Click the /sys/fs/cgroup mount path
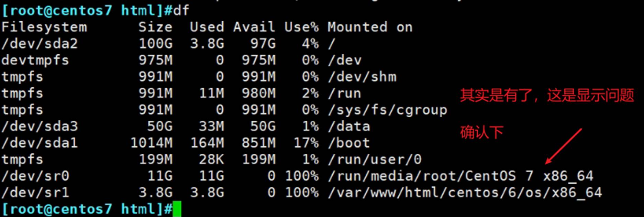Image resolution: width=644 pixels, height=217 pixels. pos(388,110)
